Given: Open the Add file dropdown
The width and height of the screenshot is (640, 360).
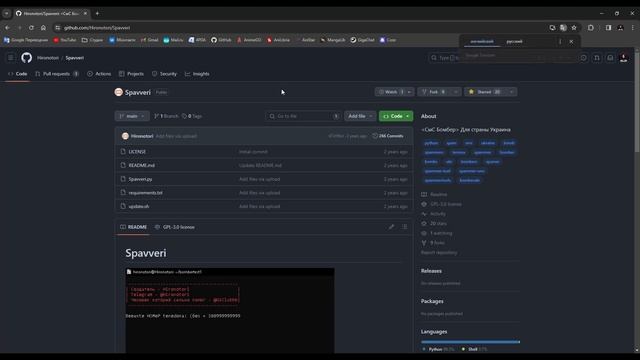Looking at the screenshot, I should pos(360,116).
